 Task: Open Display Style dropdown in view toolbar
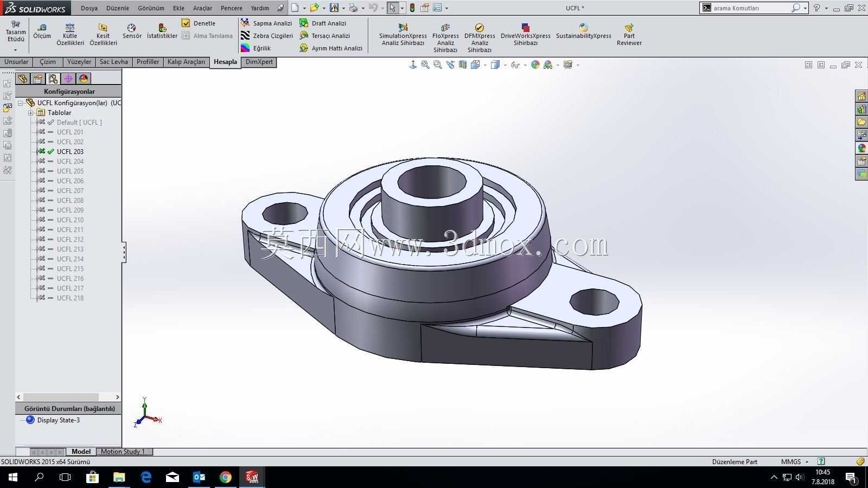[x=505, y=65]
